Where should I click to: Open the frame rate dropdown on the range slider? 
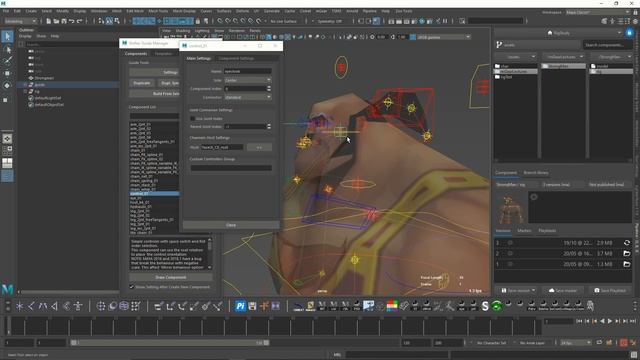click(x=576, y=343)
